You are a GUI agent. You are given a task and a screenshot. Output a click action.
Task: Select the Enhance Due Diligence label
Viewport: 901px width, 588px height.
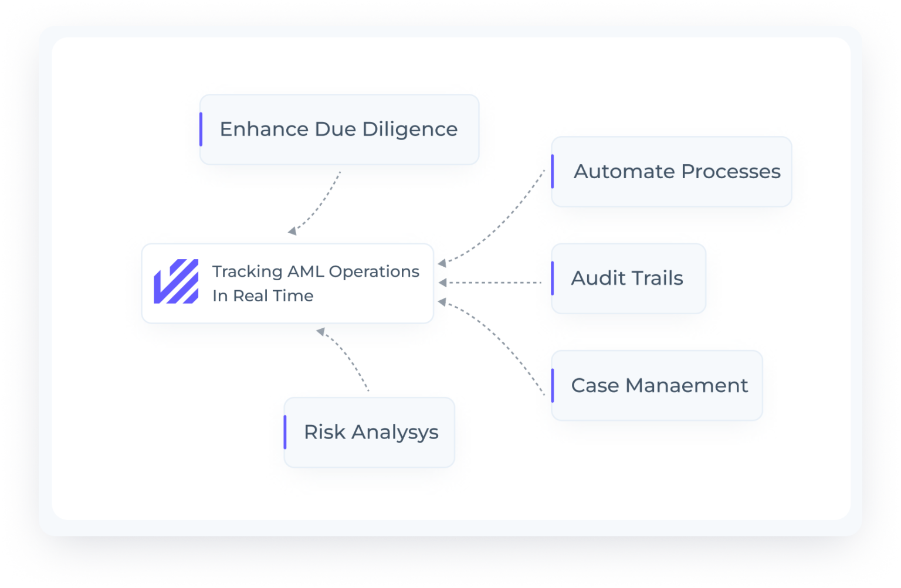pyautogui.click(x=338, y=128)
